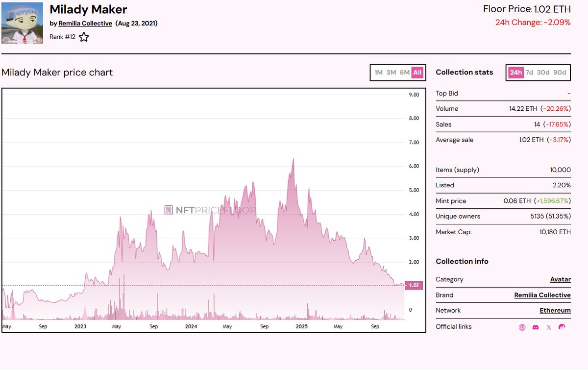Open the Avatar category link
This screenshot has height=370, width=588.
560,279
